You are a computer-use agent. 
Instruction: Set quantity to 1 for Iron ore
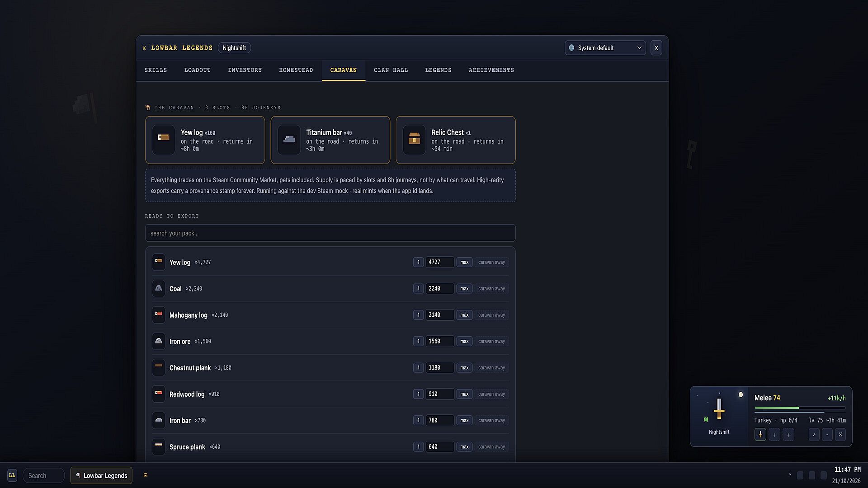click(x=418, y=341)
